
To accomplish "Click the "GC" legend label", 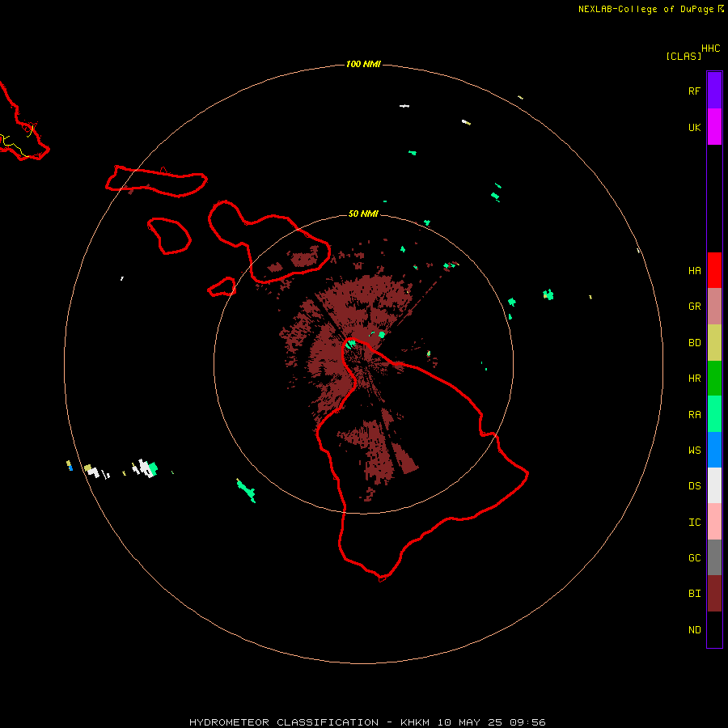I will click(x=694, y=558).
